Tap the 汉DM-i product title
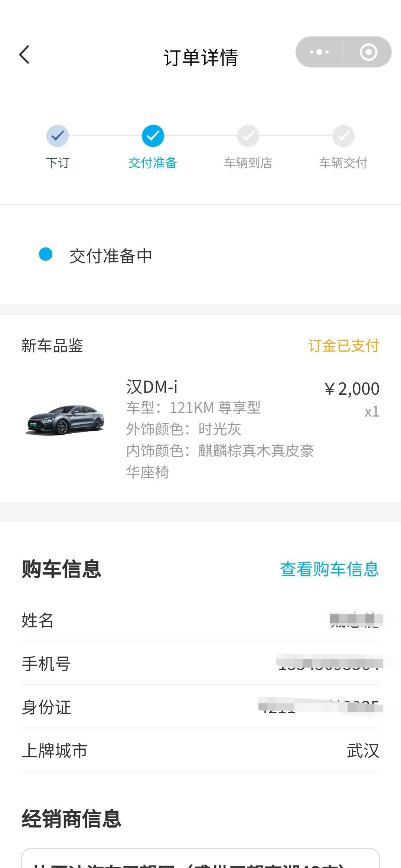Screen dimensions: 401x868 [x=152, y=387]
